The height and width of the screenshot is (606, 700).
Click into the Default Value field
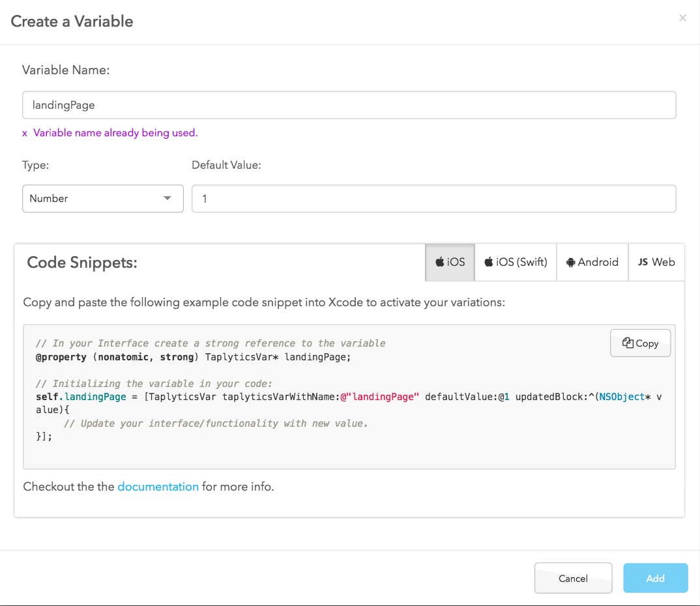tap(433, 199)
